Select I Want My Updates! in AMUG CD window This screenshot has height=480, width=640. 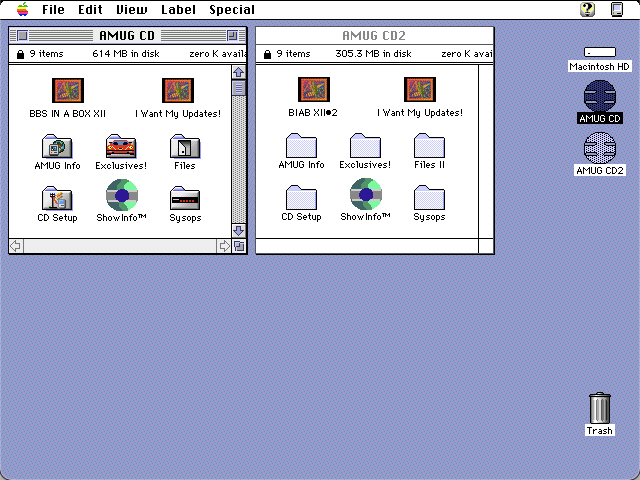[178, 90]
